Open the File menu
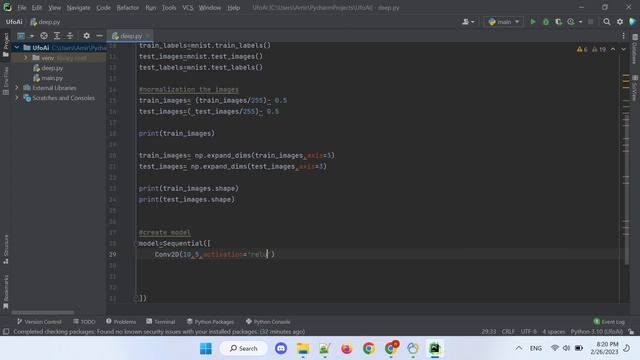The image size is (640, 360). tap(22, 8)
